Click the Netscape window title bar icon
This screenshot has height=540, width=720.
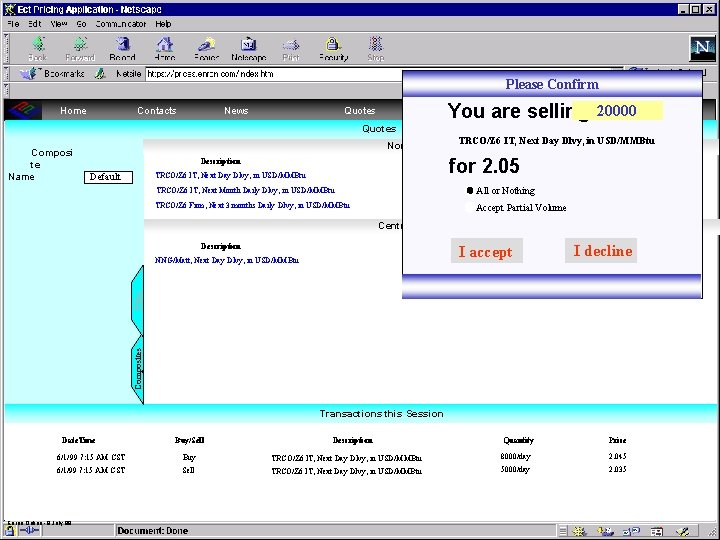point(9,9)
